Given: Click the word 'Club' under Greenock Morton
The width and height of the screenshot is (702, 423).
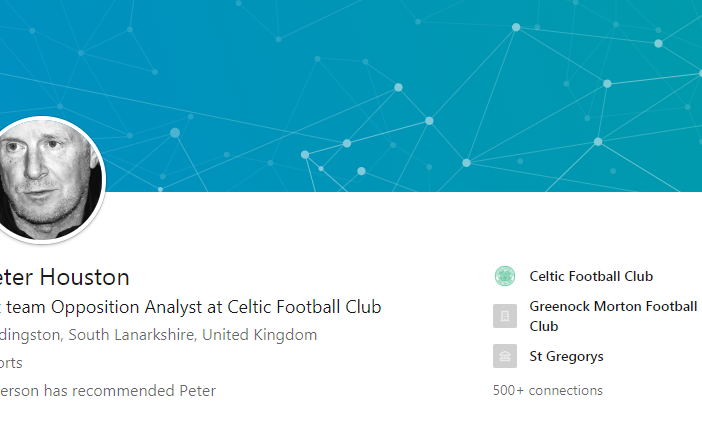Looking at the screenshot, I should 543,326.
